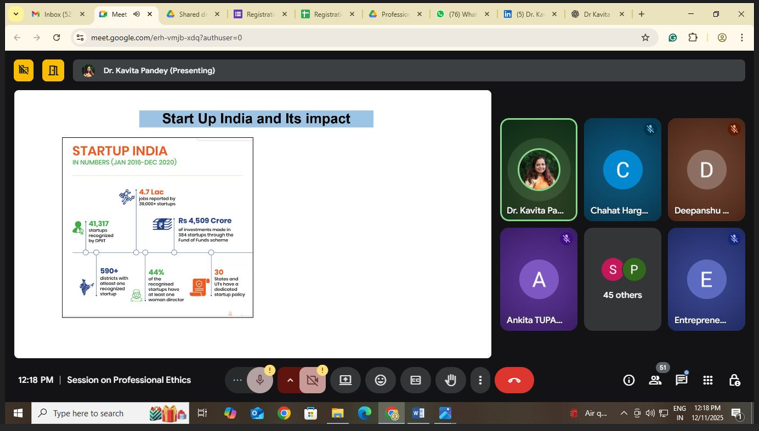Open the emoji reactions picker

pos(380,381)
